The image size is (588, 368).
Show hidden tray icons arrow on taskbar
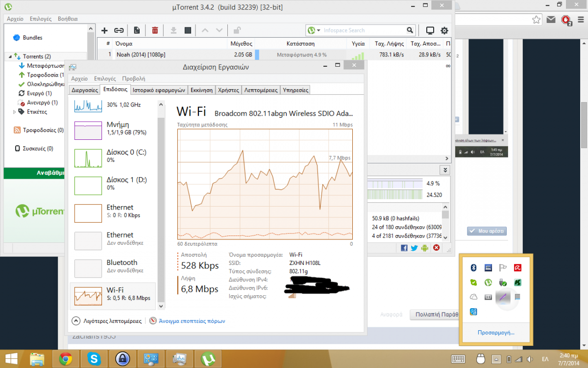click(x=496, y=359)
